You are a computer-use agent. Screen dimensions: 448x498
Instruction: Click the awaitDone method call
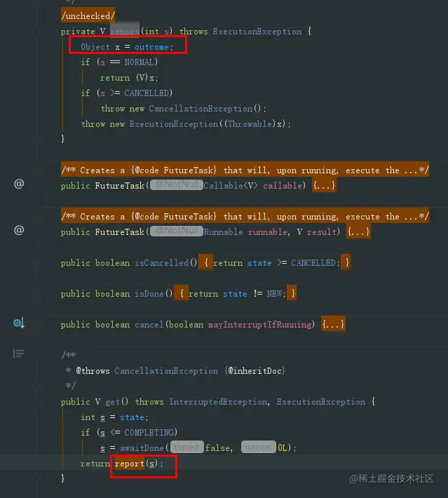pyautogui.click(x=142, y=447)
